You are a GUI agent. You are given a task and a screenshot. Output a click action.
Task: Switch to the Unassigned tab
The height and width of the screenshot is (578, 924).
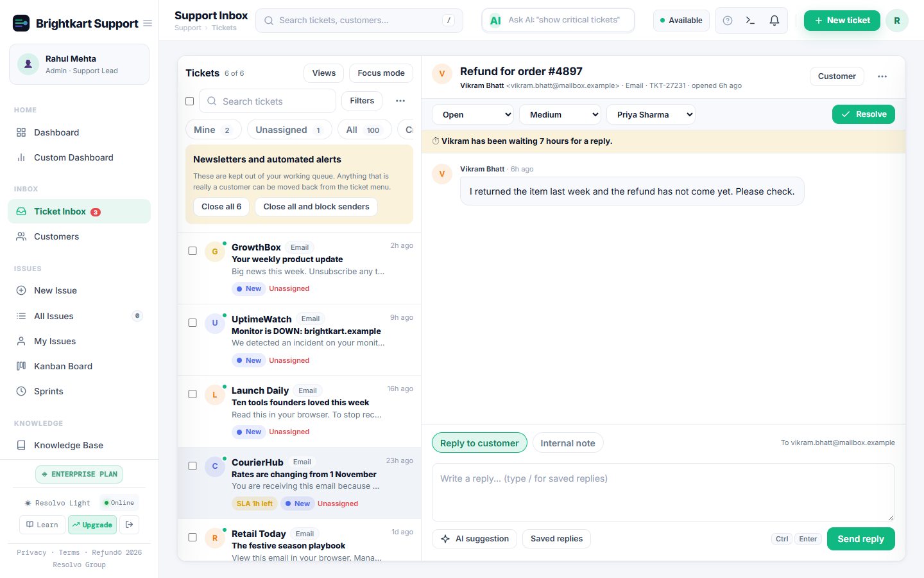289,130
